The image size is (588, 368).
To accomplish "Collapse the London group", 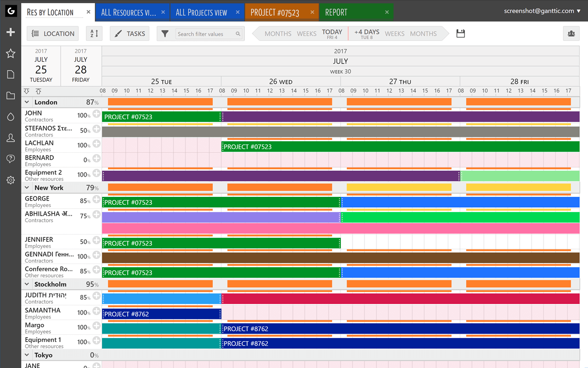I will [x=27, y=102].
